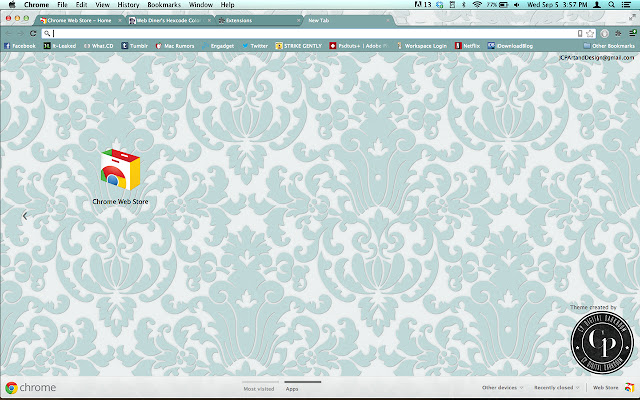Image resolution: width=640 pixels, height=400 pixels.
Task: Open the Apple menu
Action: (x=12, y=4)
